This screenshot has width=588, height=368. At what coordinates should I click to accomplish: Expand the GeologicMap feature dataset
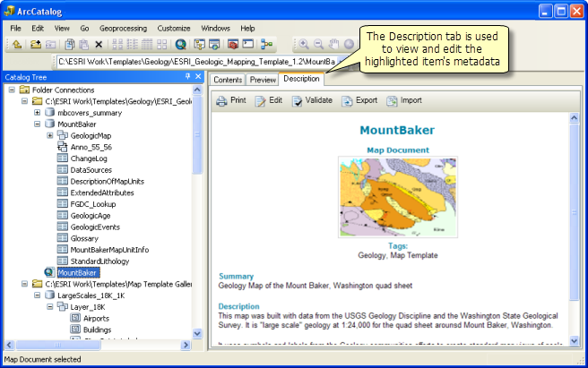(50, 136)
